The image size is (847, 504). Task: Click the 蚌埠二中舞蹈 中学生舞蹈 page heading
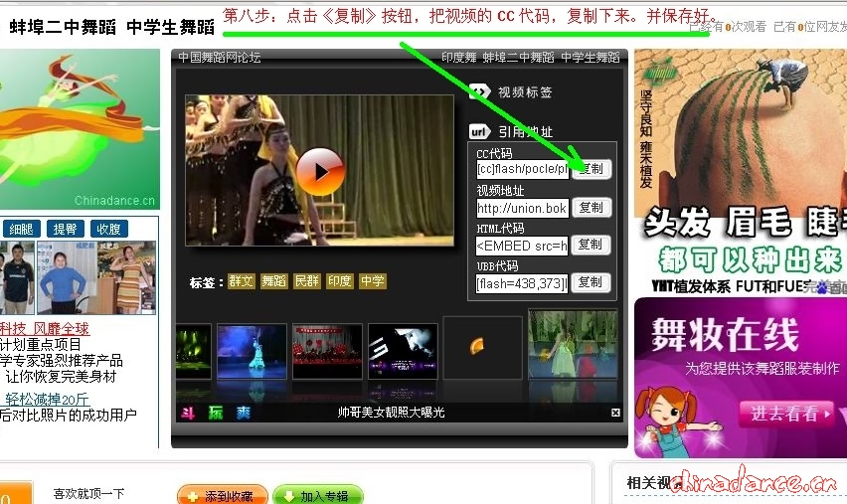[111, 27]
